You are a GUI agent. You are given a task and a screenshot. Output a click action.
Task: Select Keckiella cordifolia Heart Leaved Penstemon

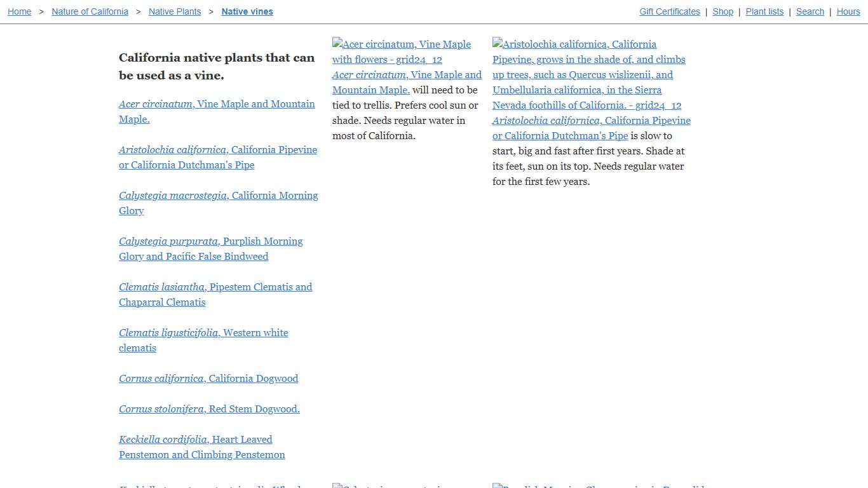click(195, 440)
